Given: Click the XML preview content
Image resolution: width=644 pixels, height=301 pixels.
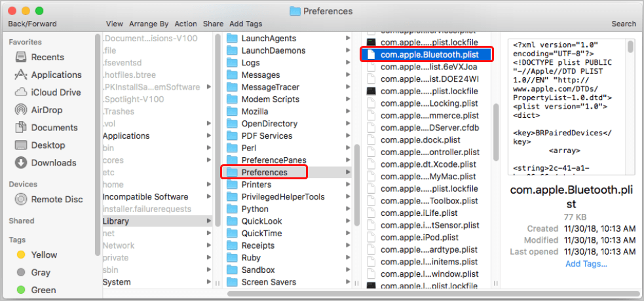Looking at the screenshot, I should [567, 107].
